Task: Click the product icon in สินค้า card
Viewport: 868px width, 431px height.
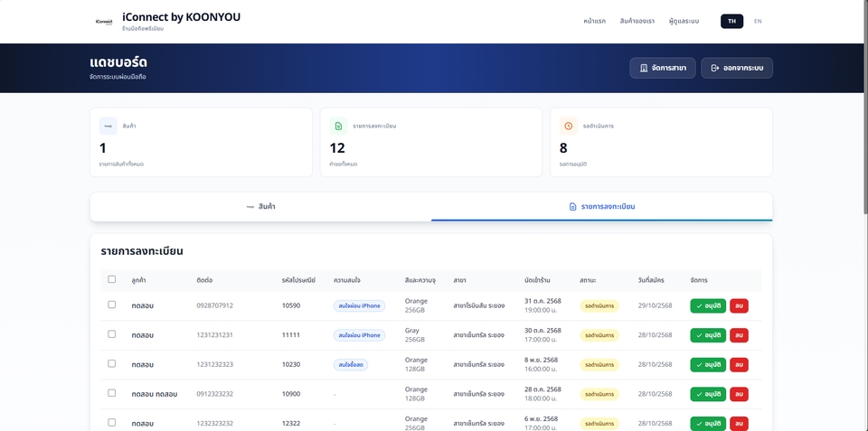Action: tap(108, 126)
